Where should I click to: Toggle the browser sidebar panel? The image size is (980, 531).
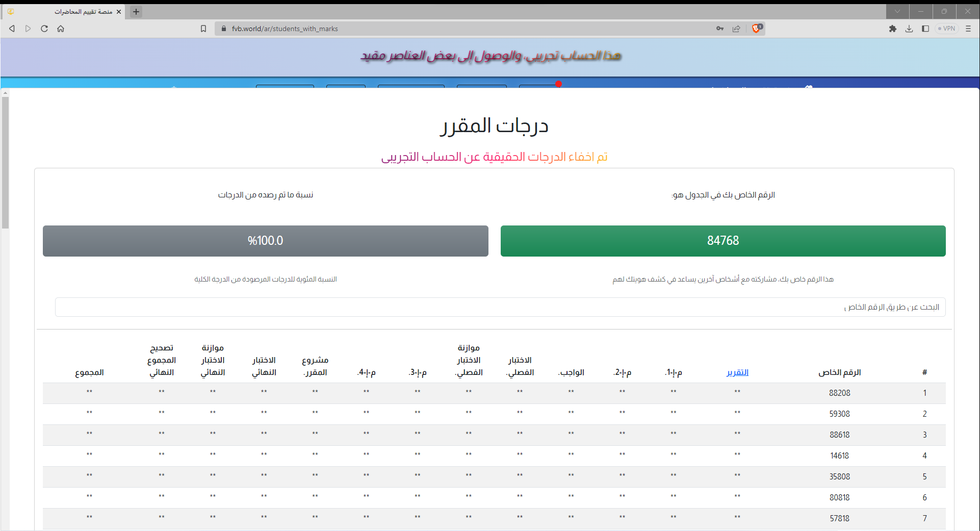925,29
